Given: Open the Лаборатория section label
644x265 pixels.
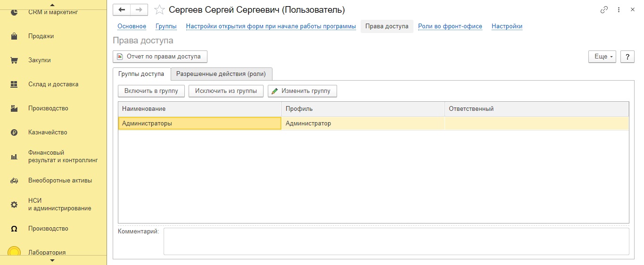Looking at the screenshot, I should [x=47, y=252].
